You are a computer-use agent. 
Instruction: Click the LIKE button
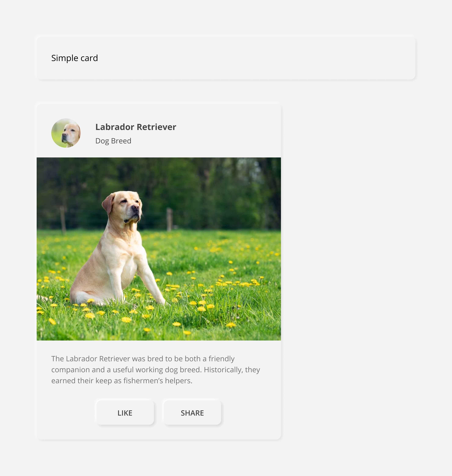click(x=125, y=413)
